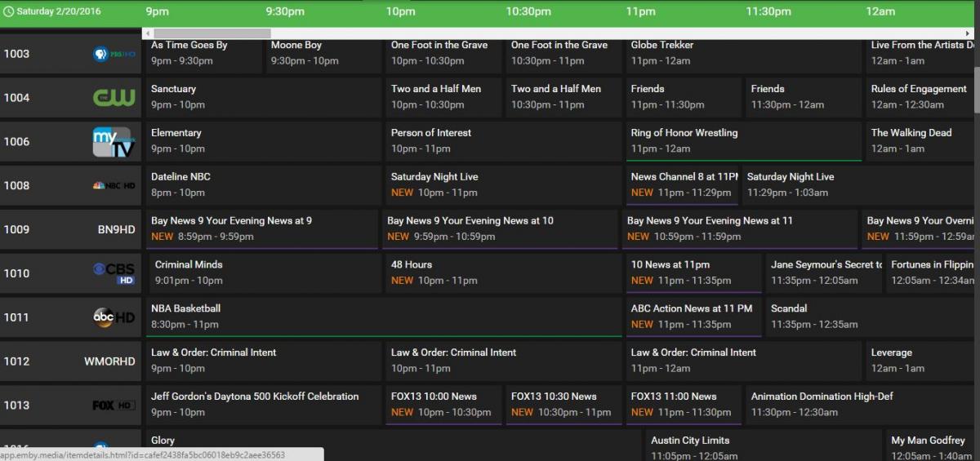Select the CW channel logo
Viewport: 980px width, 461px height.
[x=113, y=98]
